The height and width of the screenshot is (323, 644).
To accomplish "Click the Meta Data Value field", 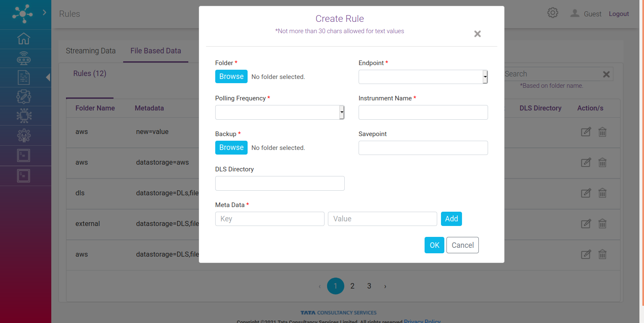I will pyautogui.click(x=382, y=219).
